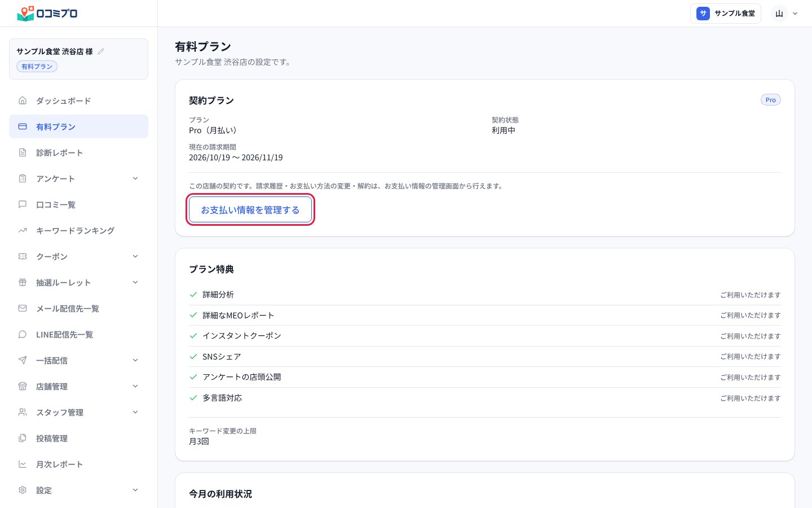Click the gift icon for 抽選ルーレット

coord(23,282)
